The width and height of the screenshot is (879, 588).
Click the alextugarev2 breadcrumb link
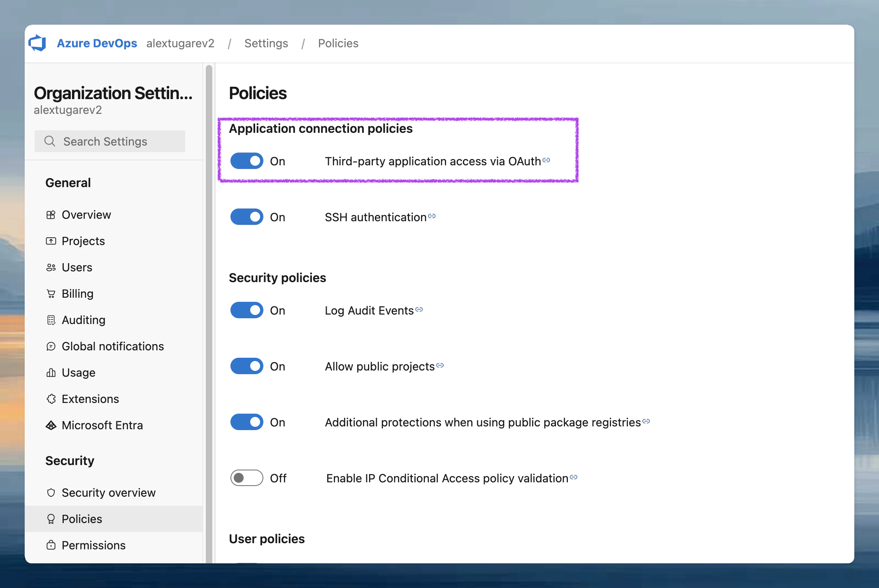(x=180, y=43)
